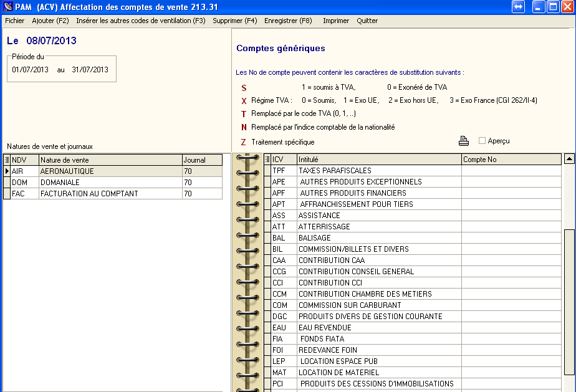Viewport: 576px width, 392px height.
Task: Maximize the PAM window
Action: click(x=553, y=7)
